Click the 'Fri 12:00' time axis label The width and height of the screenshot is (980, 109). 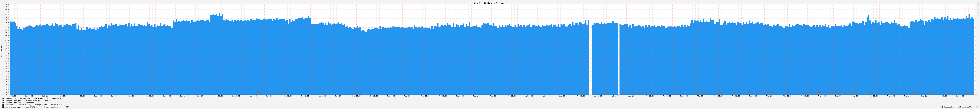tap(874, 96)
